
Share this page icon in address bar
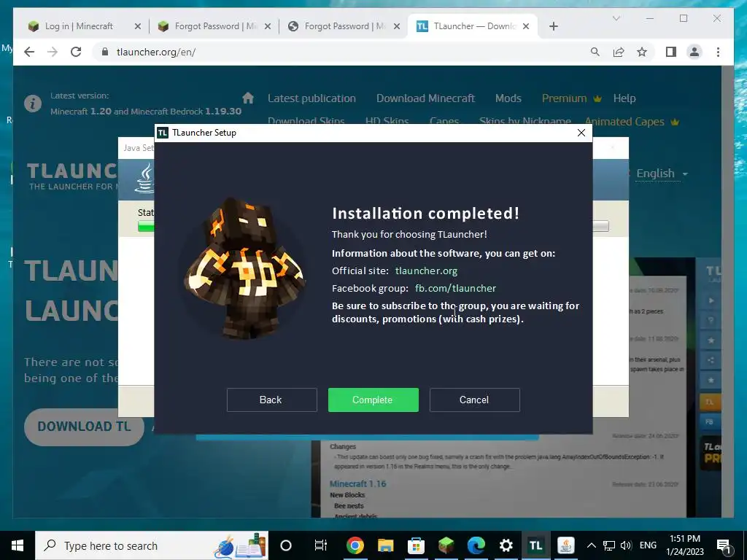pos(619,52)
